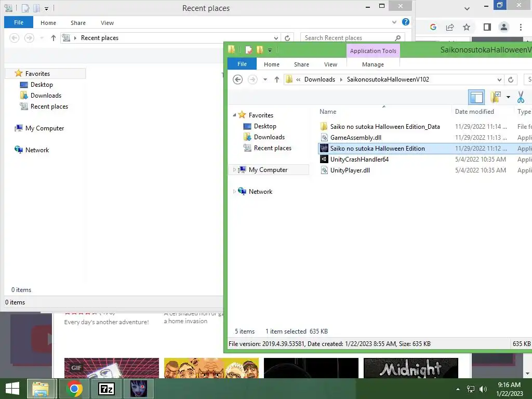Expand the ribbon in Recent places window
This screenshot has height=399, width=532.
tap(394, 22)
